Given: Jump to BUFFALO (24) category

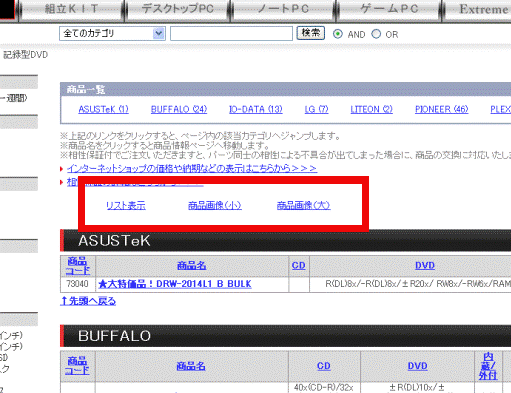Looking at the screenshot, I should pos(179,109).
